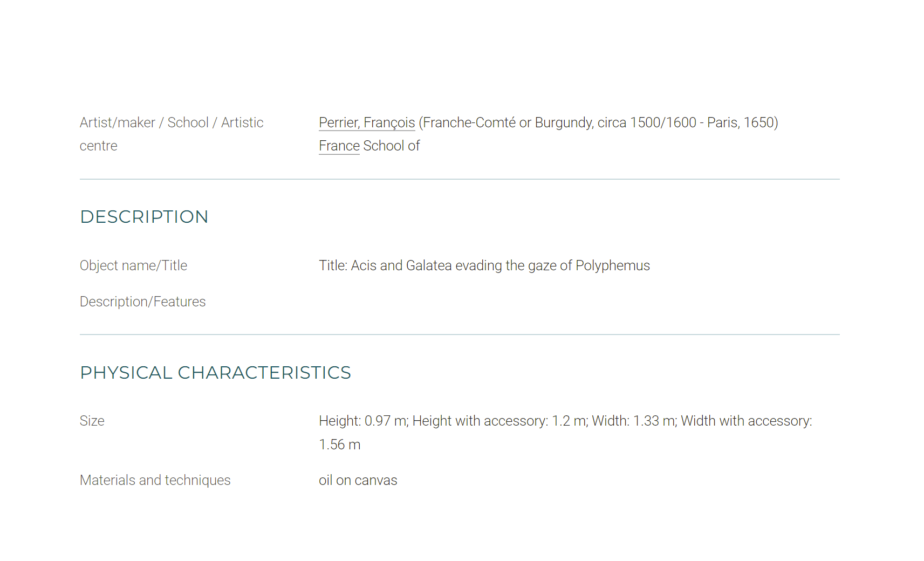
Task: Click the Height with accessory: 1.2 m text
Action: pos(500,421)
